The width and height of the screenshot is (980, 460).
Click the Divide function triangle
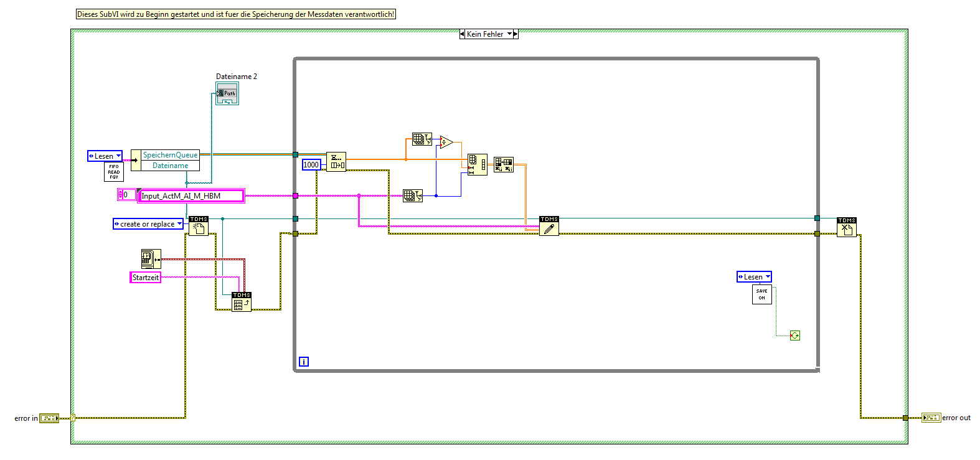tap(446, 143)
